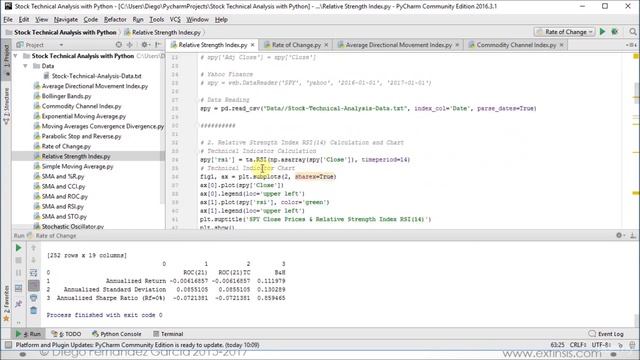This screenshot has width=640, height=360.
Task: Clear all console output trash icon
Action: tap(33, 311)
